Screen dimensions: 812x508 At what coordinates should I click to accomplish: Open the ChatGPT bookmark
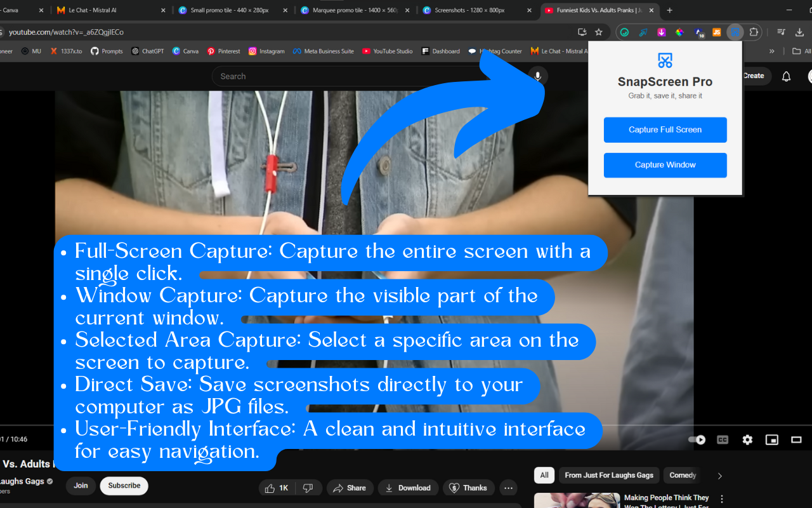click(148, 51)
